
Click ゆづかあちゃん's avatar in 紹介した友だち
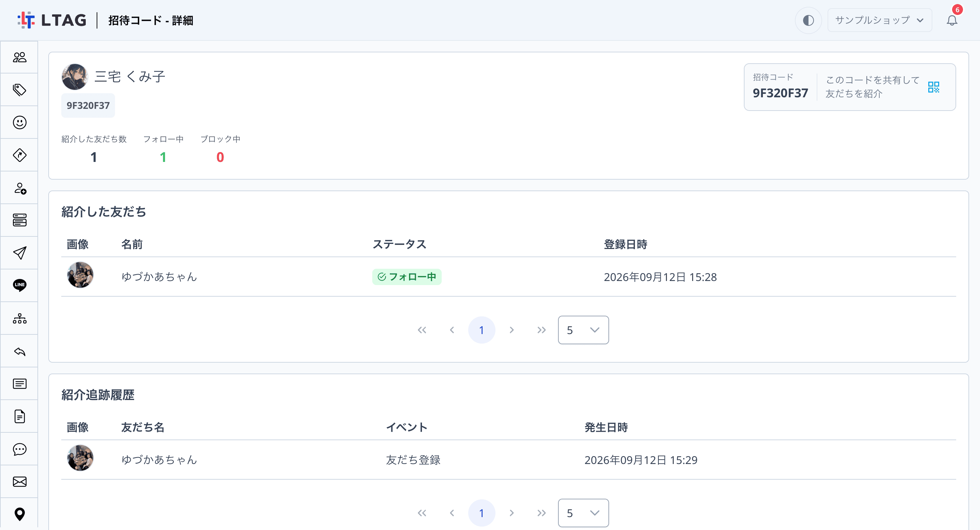click(x=80, y=275)
